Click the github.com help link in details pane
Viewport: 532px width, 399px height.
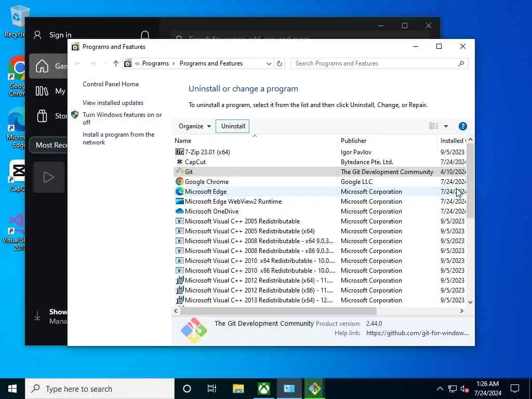pos(417,333)
